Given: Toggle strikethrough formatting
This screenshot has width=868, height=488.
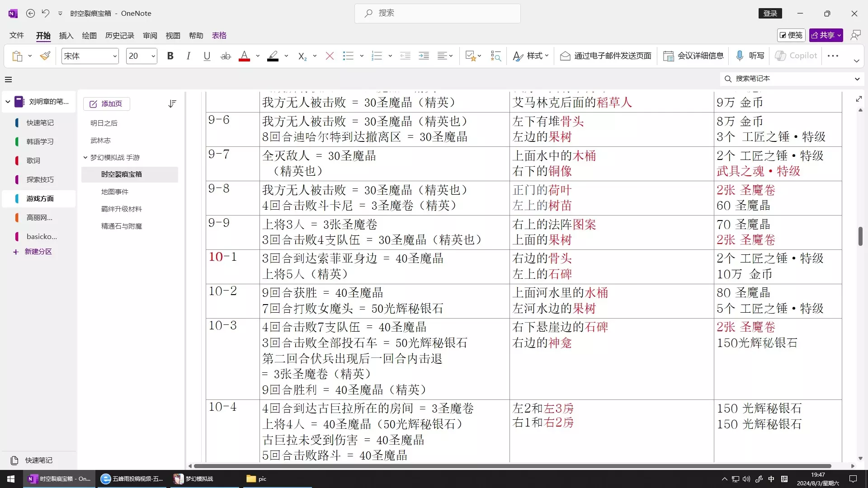Looking at the screenshot, I should click(225, 56).
